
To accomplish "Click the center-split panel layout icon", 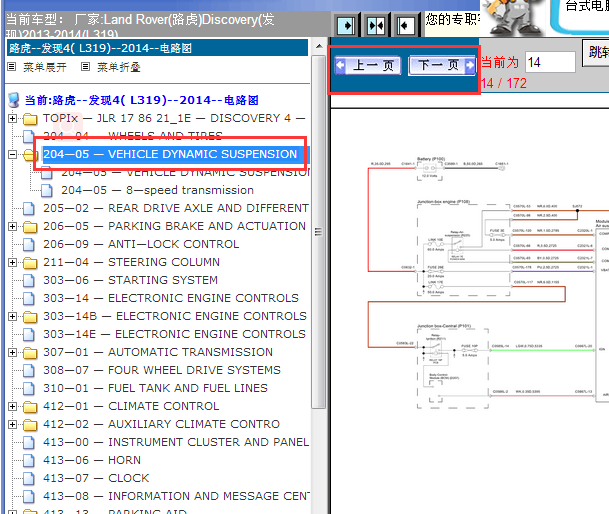I will coord(376,26).
